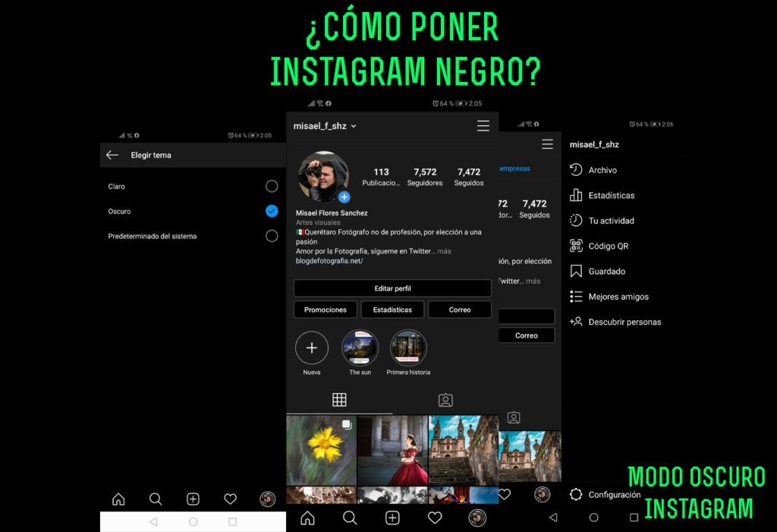Open the yellow flower post

[x=321, y=450]
